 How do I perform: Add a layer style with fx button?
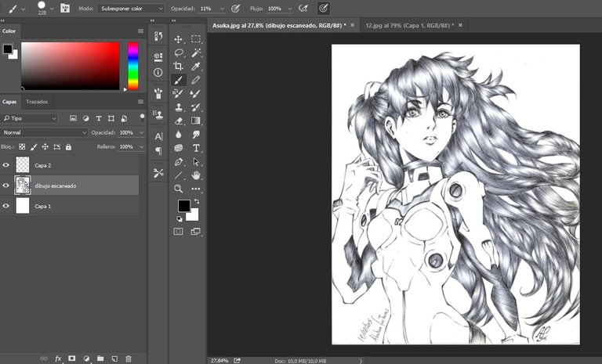(58, 359)
